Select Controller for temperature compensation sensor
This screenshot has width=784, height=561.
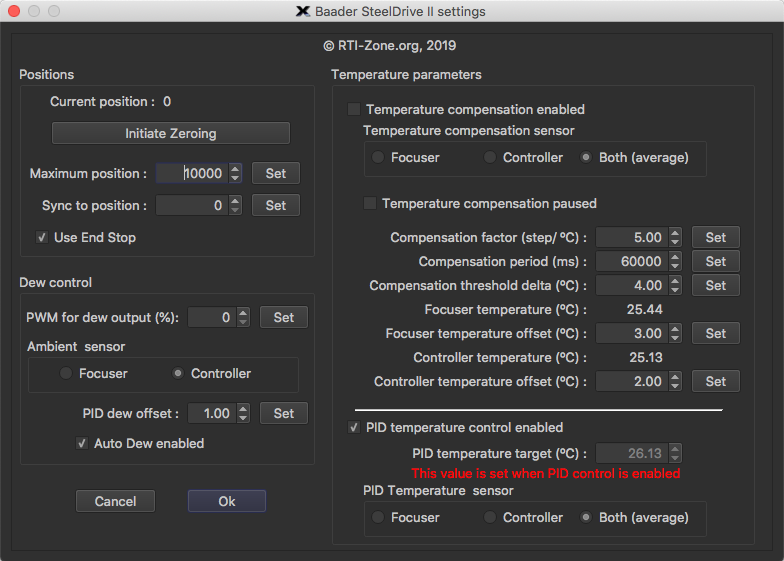[x=490, y=158]
